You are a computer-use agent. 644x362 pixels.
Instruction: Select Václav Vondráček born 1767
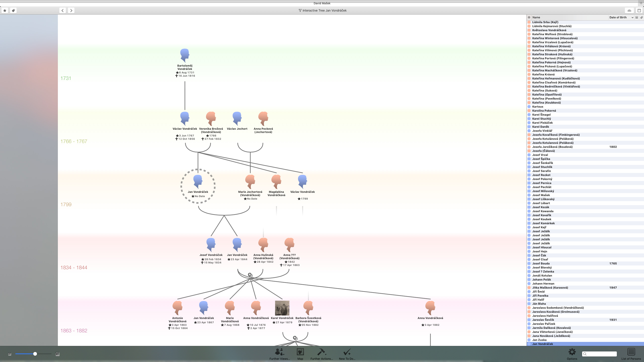185,126
